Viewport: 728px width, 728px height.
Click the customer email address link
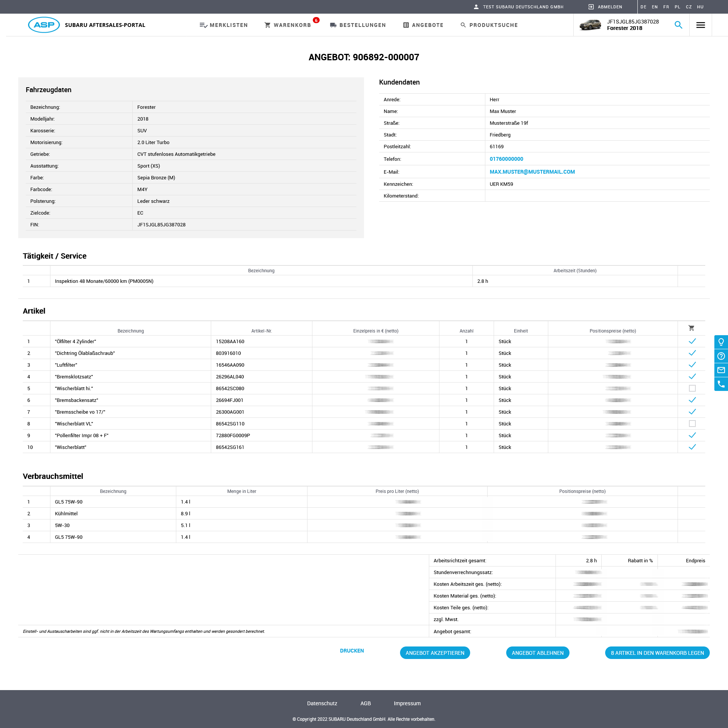pyautogui.click(x=532, y=172)
